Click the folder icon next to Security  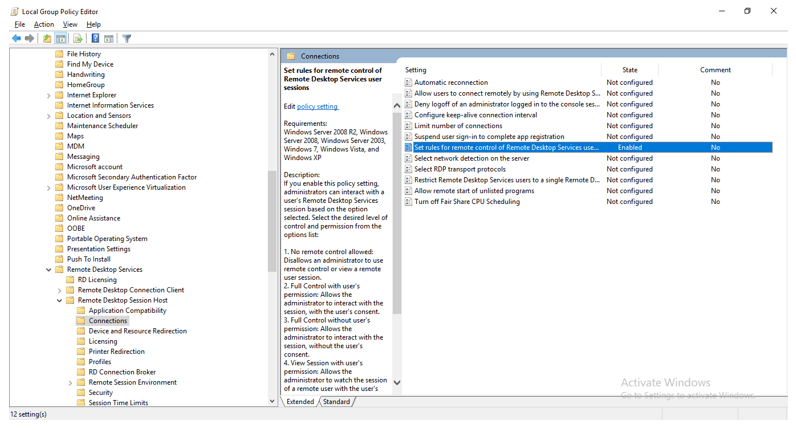tap(81, 392)
